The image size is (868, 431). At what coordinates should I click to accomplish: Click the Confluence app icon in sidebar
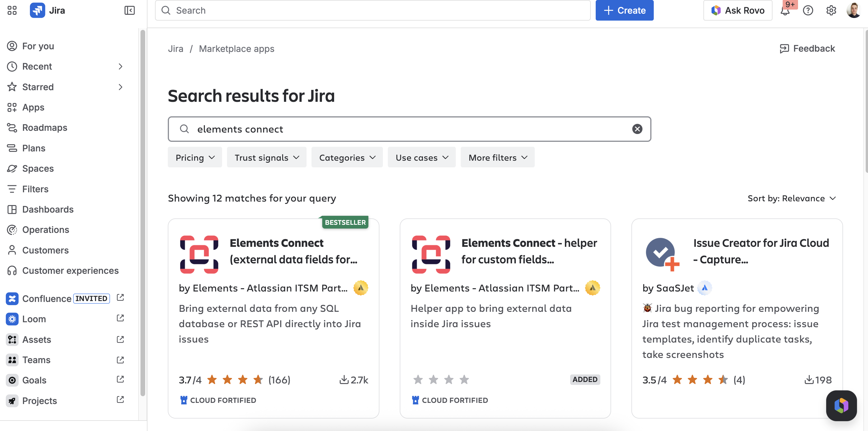tap(12, 298)
